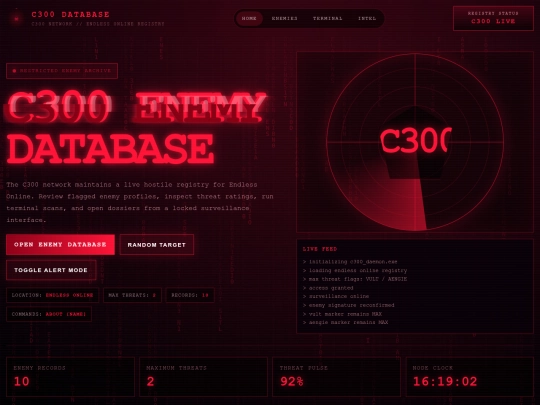Image resolution: width=540 pixels, height=405 pixels.
Task: Click the Registry Status C300 LIVE box
Action: [493, 18]
